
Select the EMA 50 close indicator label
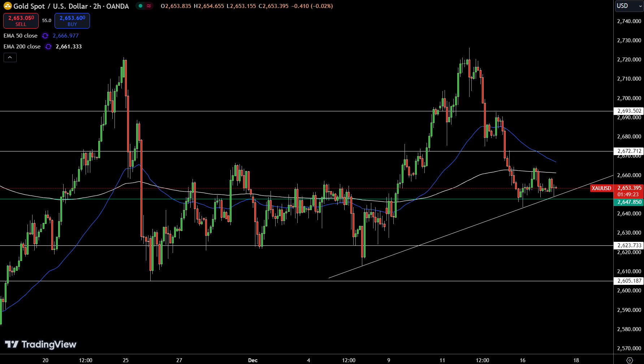(21, 36)
